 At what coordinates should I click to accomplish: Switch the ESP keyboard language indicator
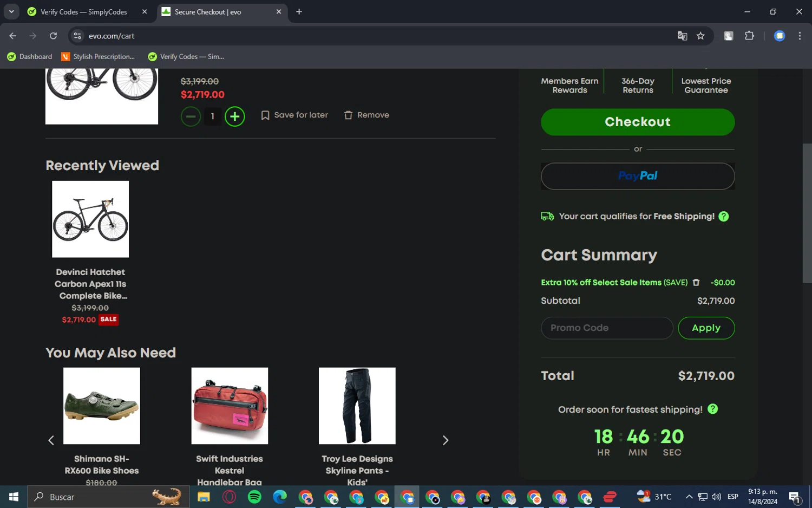click(733, 497)
